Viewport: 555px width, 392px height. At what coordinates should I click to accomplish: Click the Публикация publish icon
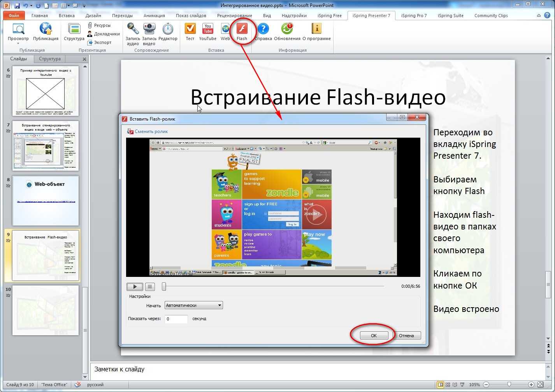(x=46, y=31)
